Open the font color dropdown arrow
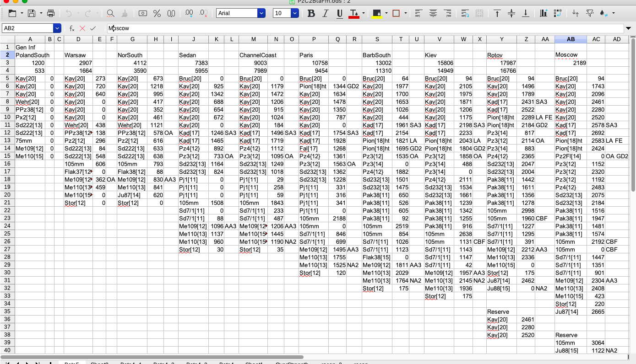636x364 pixels. [363, 13]
